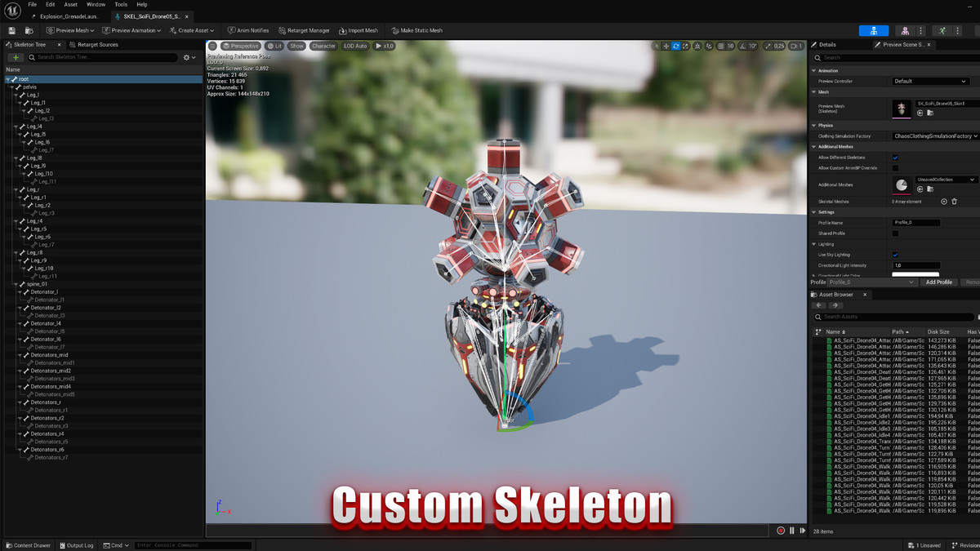980x551 pixels.
Task: Open the File menu
Action: click(x=32, y=5)
